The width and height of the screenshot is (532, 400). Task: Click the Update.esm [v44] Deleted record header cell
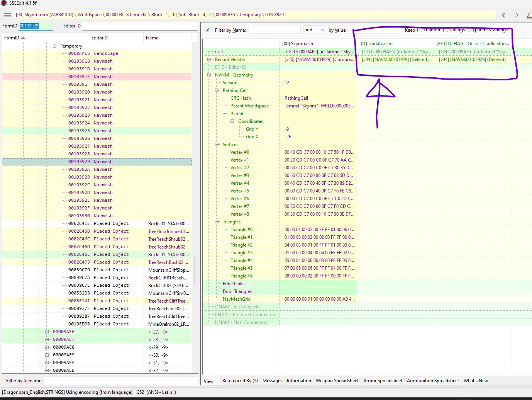(x=395, y=60)
